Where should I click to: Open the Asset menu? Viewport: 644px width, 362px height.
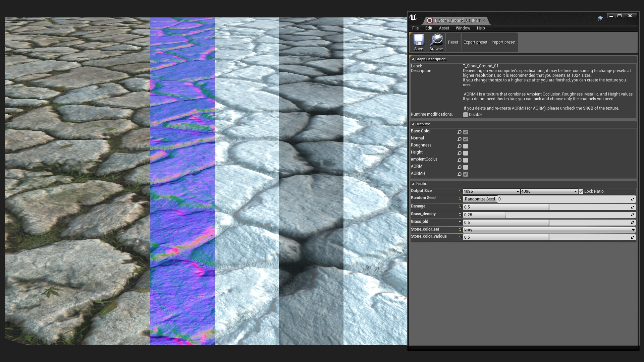pos(444,28)
